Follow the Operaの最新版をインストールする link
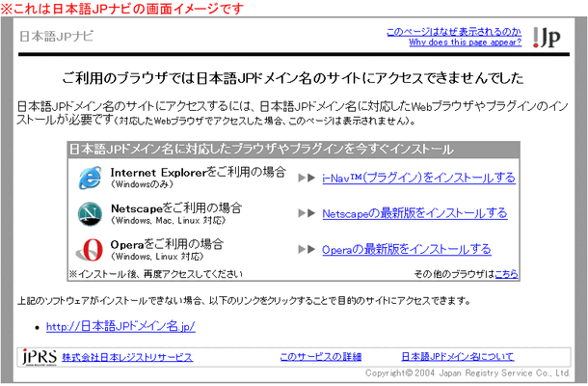 point(407,249)
